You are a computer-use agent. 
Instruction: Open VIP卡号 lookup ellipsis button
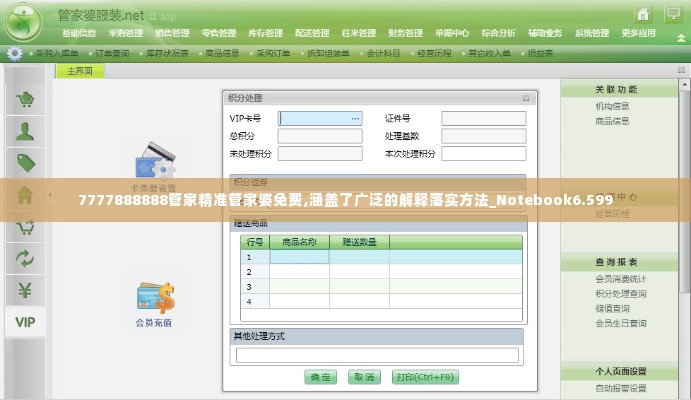pos(355,118)
